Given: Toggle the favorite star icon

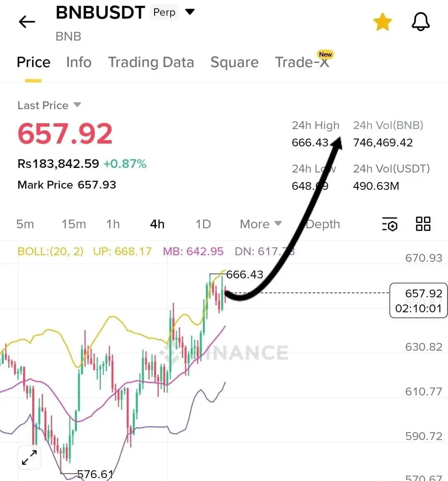Looking at the screenshot, I should [x=382, y=22].
